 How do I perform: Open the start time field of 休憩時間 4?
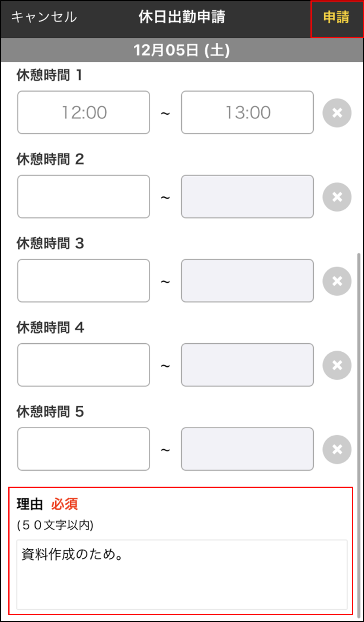pyautogui.click(x=83, y=365)
